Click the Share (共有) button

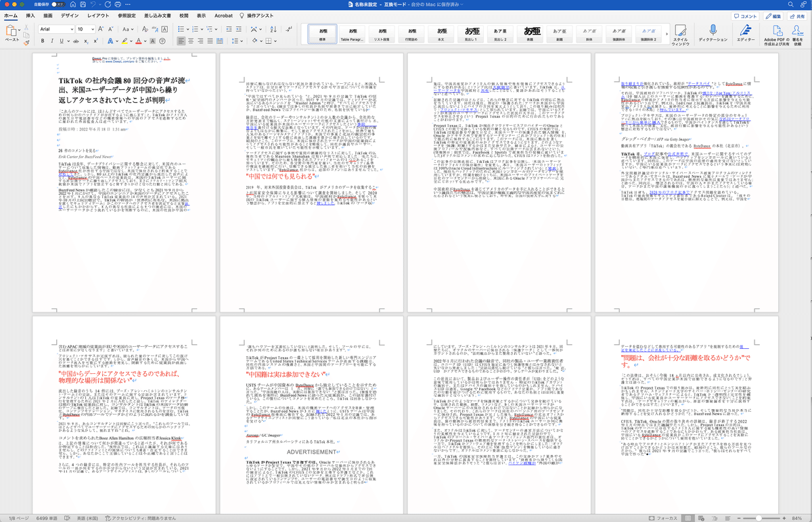pos(796,16)
